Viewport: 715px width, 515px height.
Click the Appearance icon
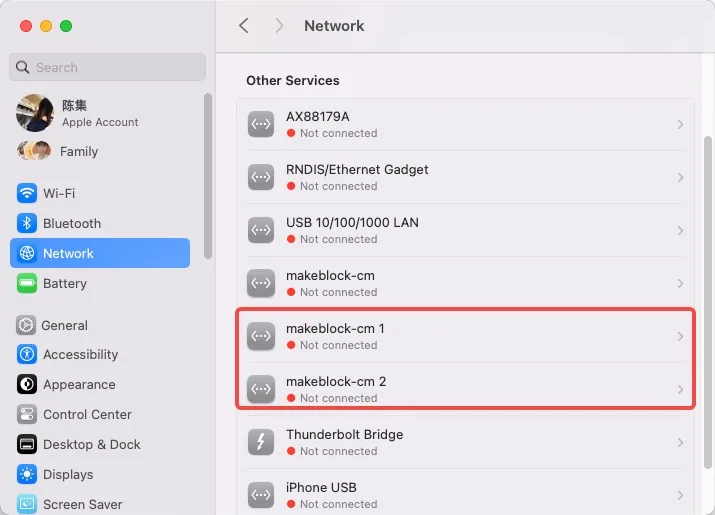[x=27, y=384]
